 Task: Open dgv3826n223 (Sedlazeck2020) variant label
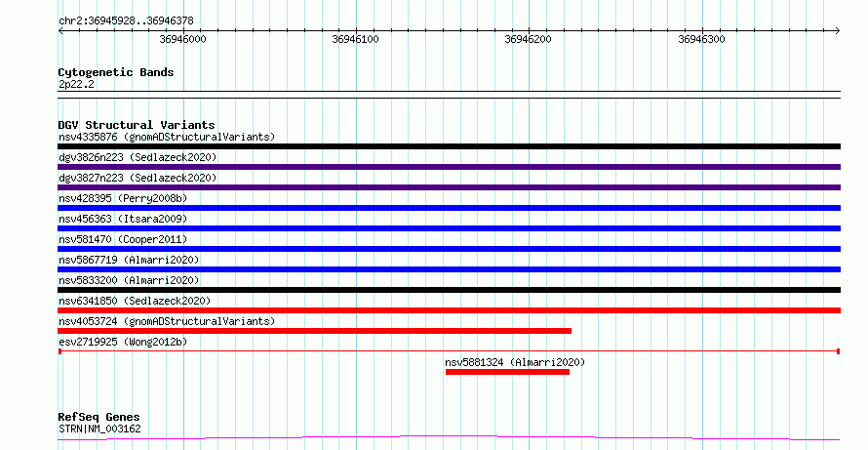click(138, 157)
